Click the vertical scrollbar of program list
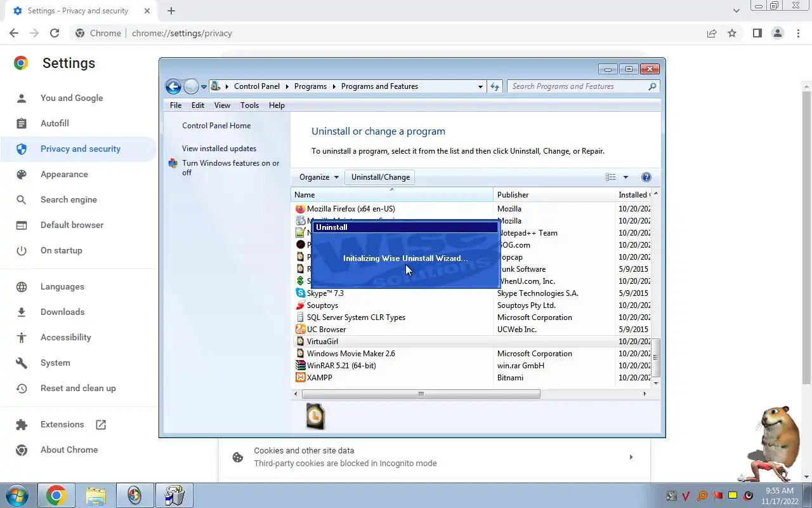The image size is (812, 508). tap(656, 357)
